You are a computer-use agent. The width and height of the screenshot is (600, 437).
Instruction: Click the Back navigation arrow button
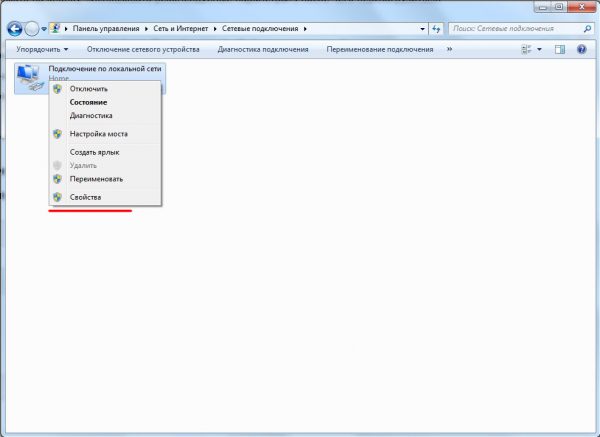(15, 29)
